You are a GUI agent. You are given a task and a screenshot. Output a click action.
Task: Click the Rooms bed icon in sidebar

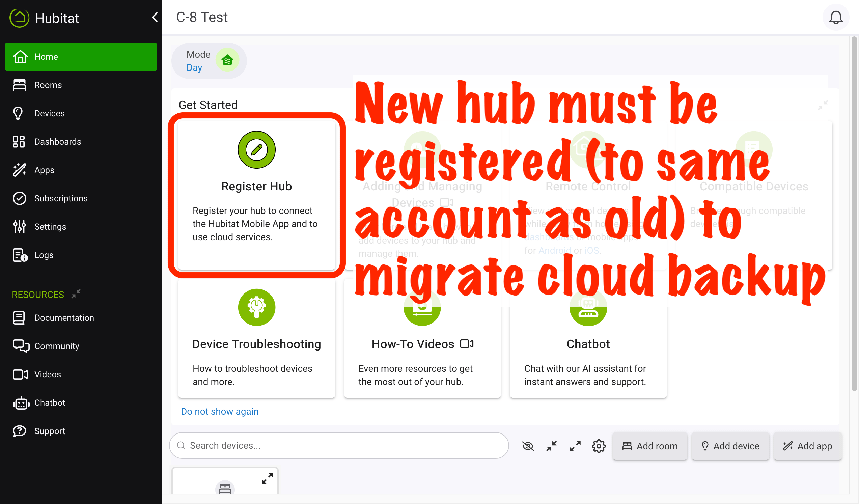[x=20, y=85]
